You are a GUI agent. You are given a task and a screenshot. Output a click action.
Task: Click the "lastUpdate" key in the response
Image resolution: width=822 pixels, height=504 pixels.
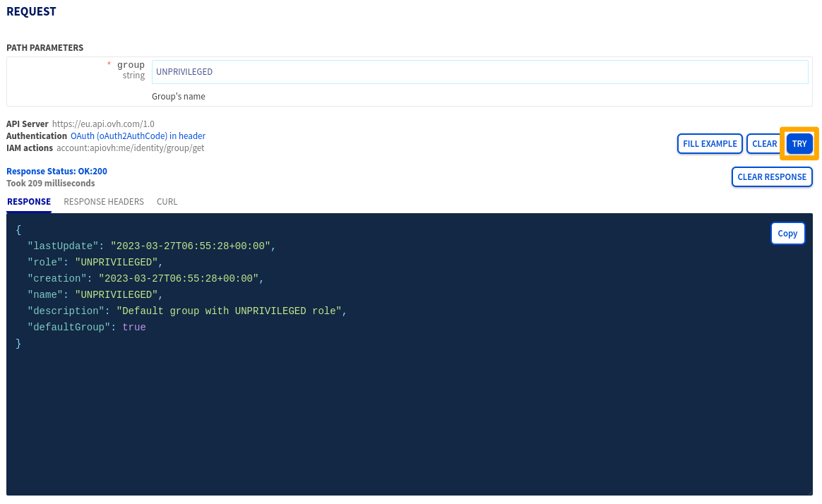63,246
